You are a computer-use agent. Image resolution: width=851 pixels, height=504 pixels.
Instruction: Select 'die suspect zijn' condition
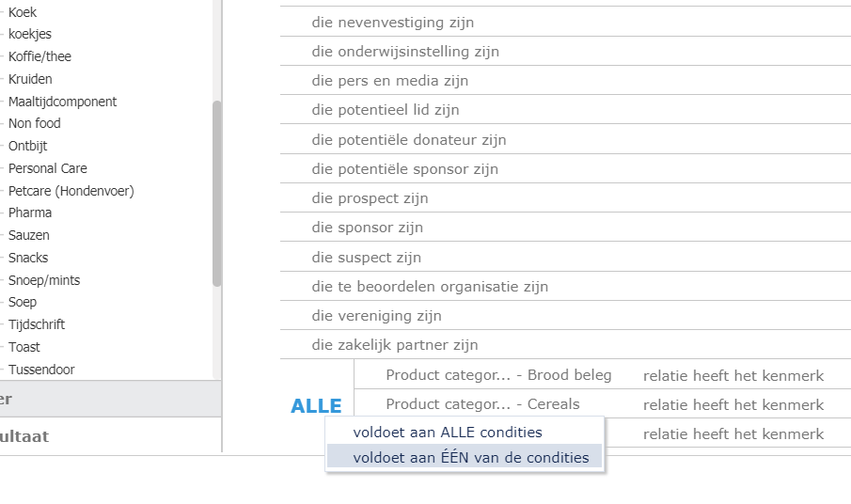366,258
